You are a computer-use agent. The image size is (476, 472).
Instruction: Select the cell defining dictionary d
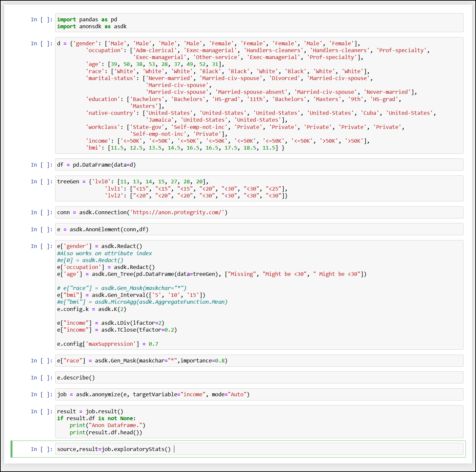259,95
